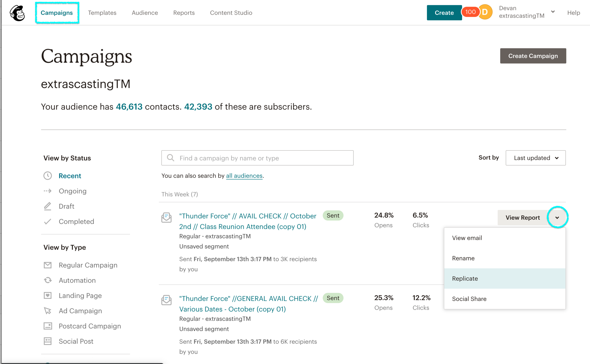Click the D profile avatar

point(485,12)
